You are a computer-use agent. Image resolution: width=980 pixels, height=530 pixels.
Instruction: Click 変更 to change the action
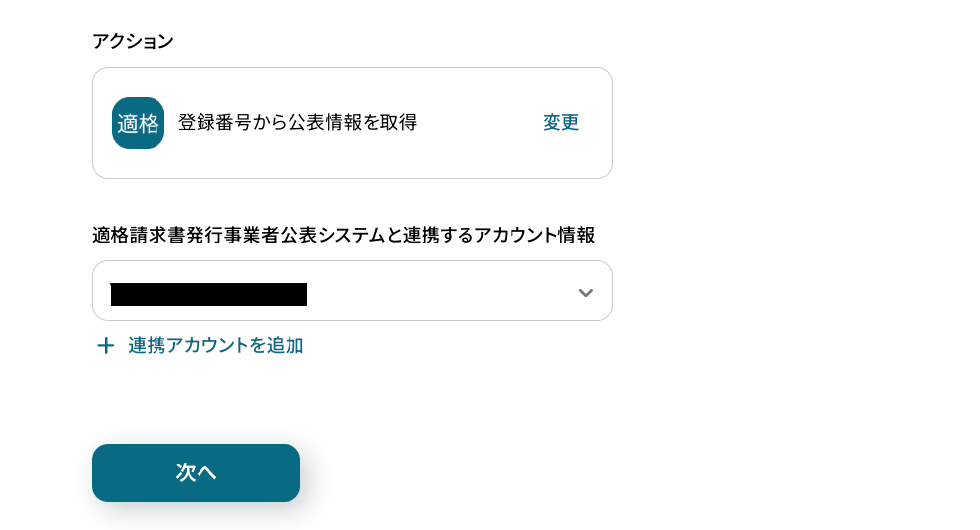(560, 123)
